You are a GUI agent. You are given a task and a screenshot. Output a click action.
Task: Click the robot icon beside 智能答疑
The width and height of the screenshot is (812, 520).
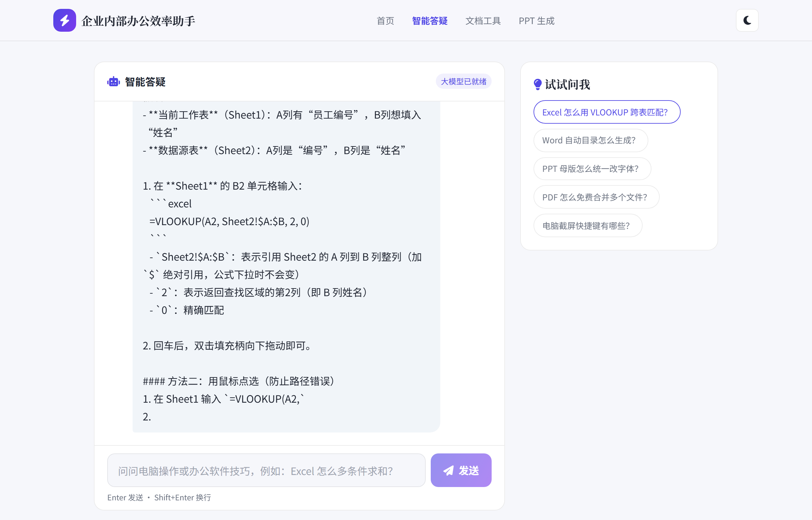tap(114, 82)
